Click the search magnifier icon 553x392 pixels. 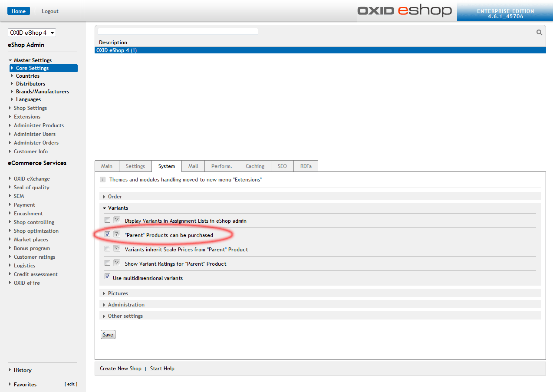[x=539, y=33]
